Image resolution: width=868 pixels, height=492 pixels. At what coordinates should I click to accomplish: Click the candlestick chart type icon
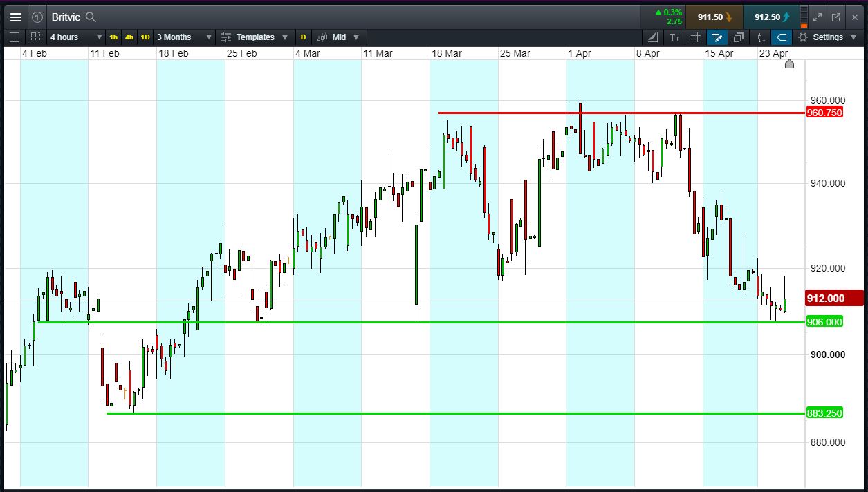click(x=322, y=37)
